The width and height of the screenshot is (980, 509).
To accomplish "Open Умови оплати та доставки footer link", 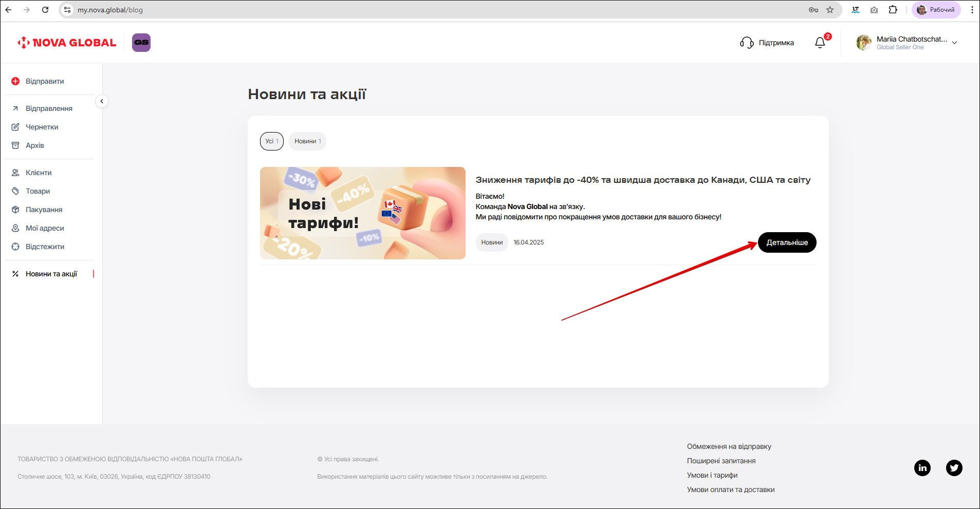I will point(731,489).
